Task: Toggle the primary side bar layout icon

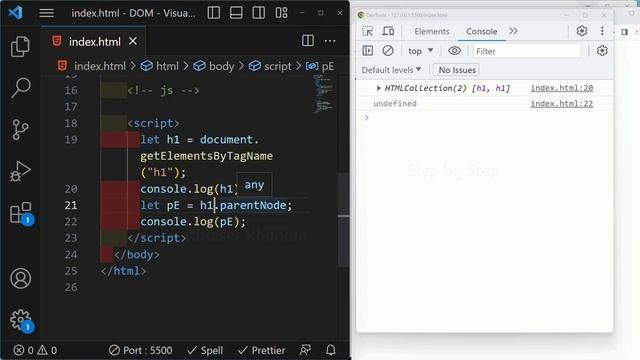Action: (x=213, y=13)
